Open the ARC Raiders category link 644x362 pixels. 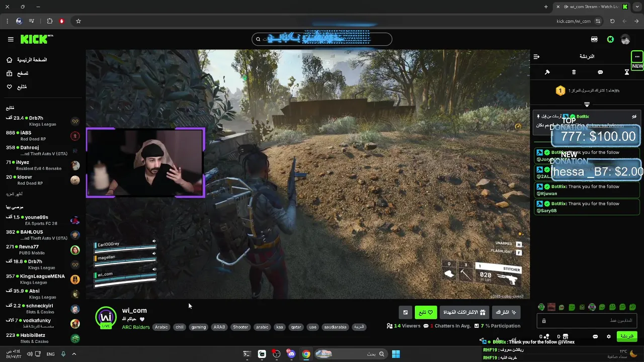coord(136,327)
